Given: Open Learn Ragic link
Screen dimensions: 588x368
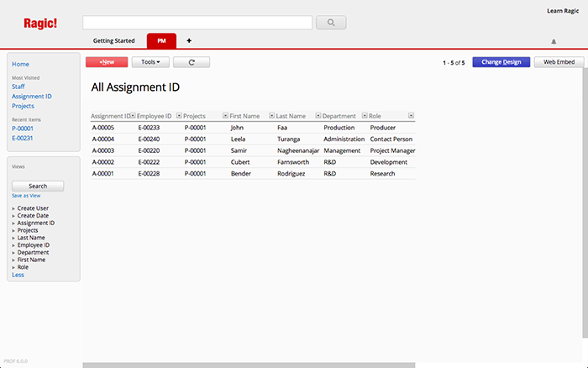Looking at the screenshot, I should click(563, 11).
